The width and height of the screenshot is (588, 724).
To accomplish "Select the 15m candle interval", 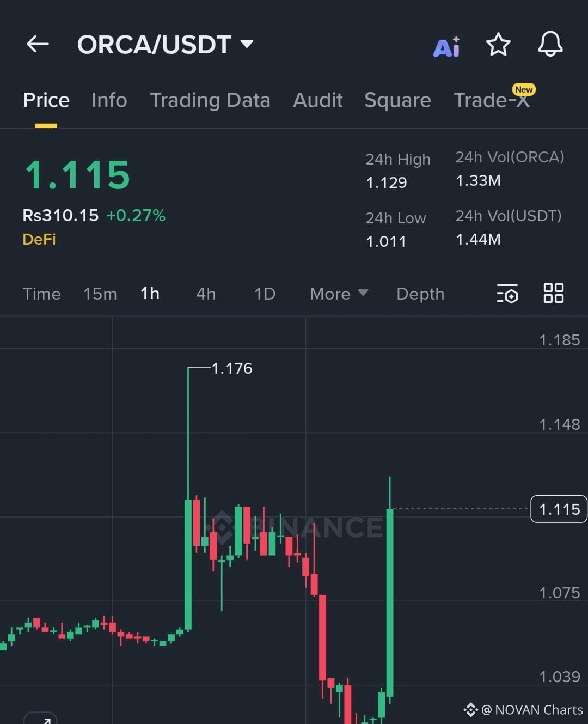I will click(x=100, y=294).
